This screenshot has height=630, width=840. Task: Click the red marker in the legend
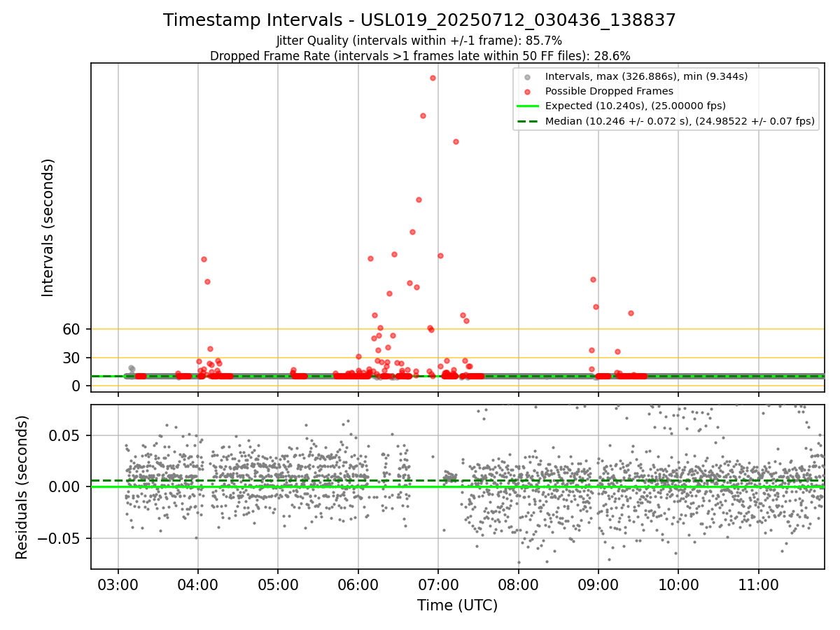coord(528,92)
